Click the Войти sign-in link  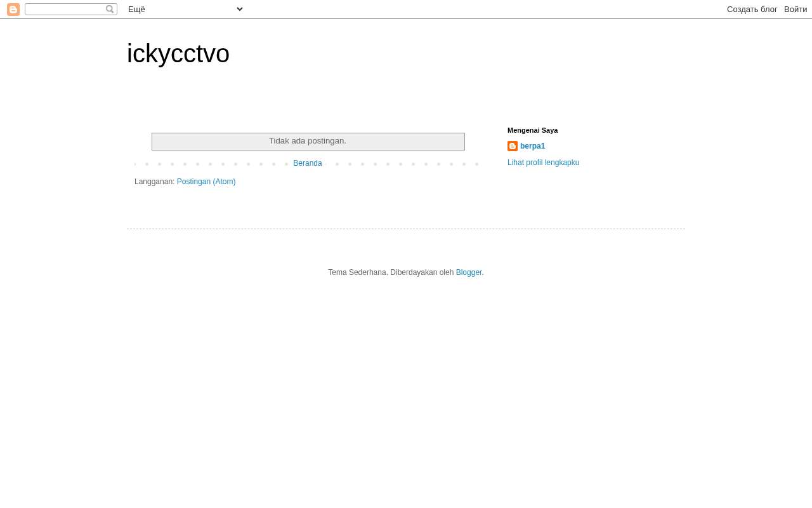point(796,9)
